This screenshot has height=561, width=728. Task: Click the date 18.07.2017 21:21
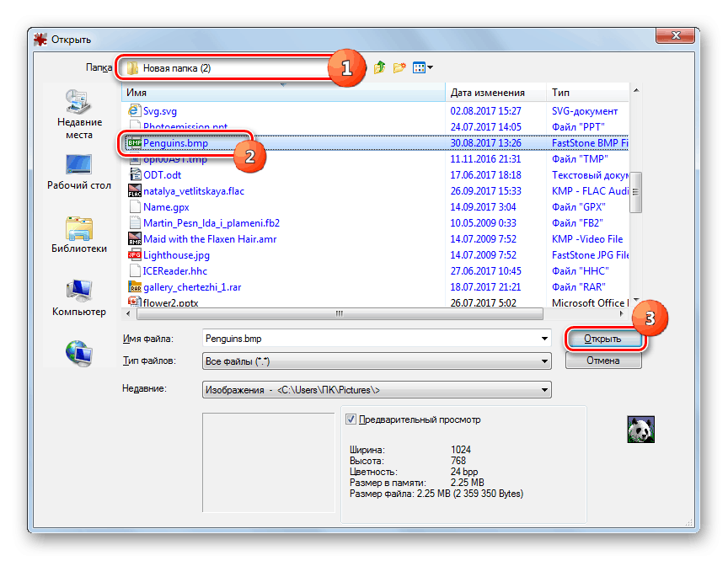pyautogui.click(x=485, y=286)
